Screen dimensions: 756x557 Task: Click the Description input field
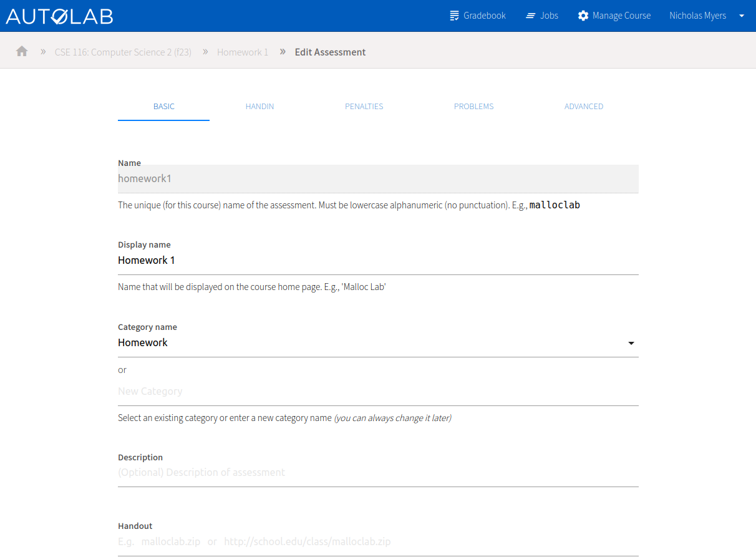[x=378, y=473]
